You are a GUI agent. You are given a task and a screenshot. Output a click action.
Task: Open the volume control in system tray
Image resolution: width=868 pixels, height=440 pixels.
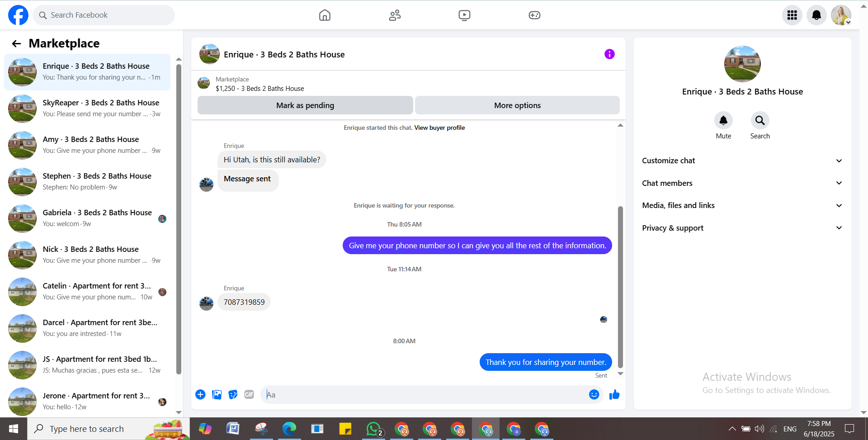(x=759, y=429)
